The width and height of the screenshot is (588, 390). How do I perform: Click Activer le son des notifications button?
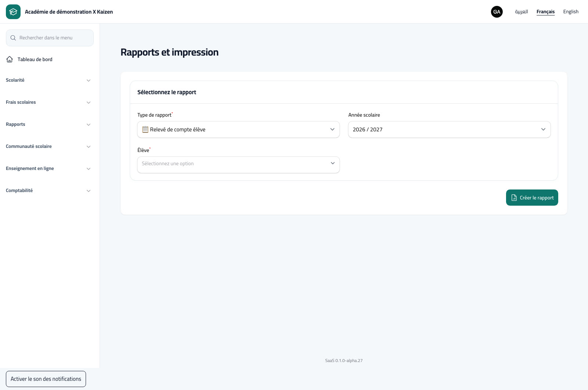46,379
